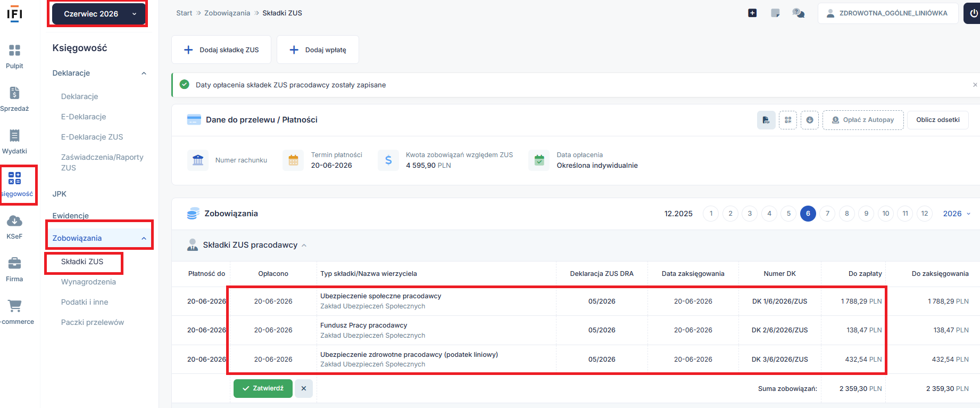Viewport: 980px width, 408px height.
Task: Open E-Deklaracje in the side menu
Action: click(84, 117)
